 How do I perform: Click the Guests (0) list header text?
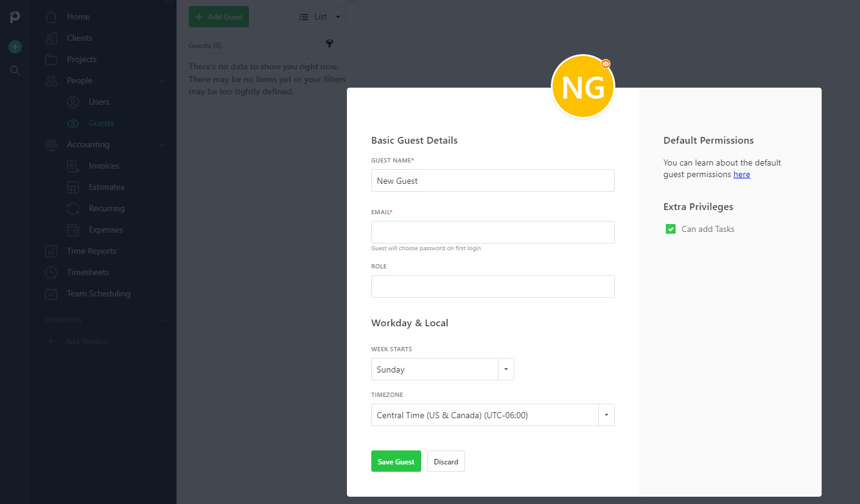click(x=205, y=46)
